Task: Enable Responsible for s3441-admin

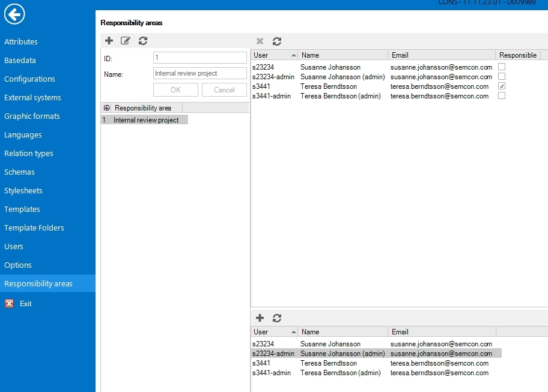Action: [502, 96]
